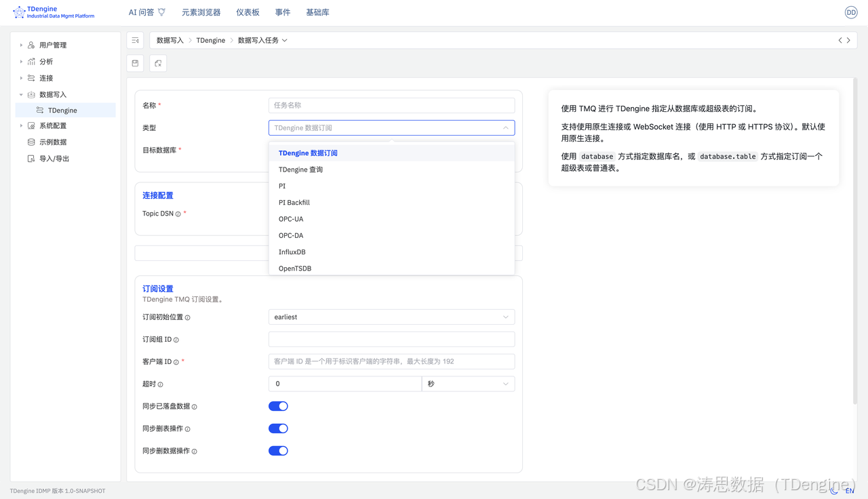
Task: Close the 类型 dropdown via its arrow
Action: click(x=506, y=127)
